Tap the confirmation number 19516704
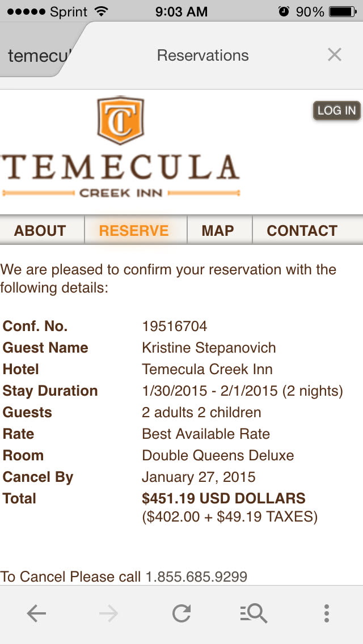Viewport: 363px width, 644px height. (x=175, y=326)
